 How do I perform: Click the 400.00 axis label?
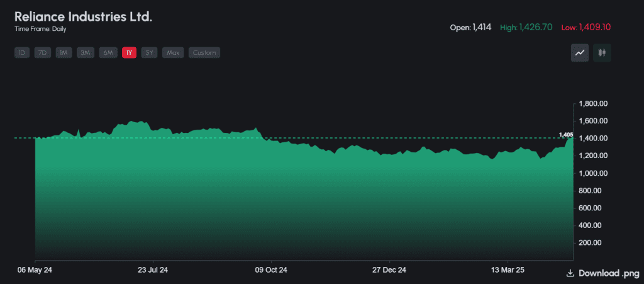[x=590, y=225]
